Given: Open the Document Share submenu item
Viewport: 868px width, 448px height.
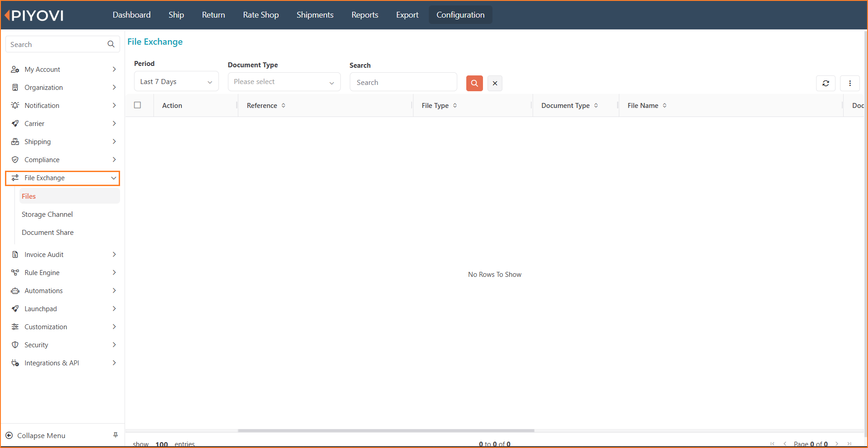Looking at the screenshot, I should tap(47, 232).
